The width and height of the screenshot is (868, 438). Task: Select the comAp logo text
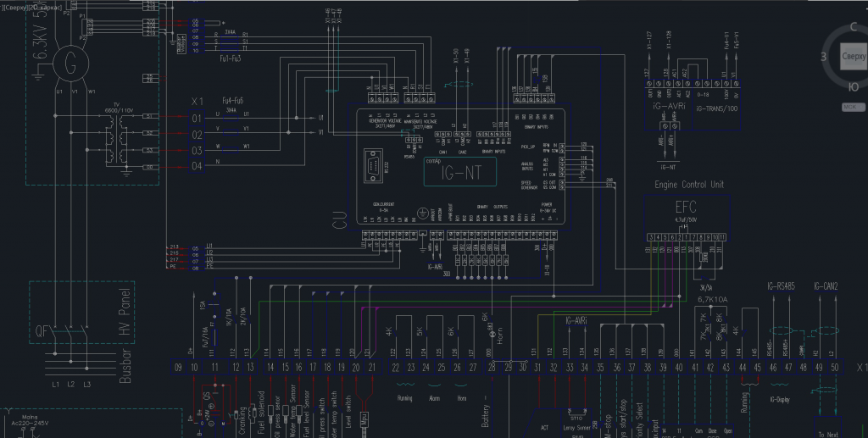433,162
